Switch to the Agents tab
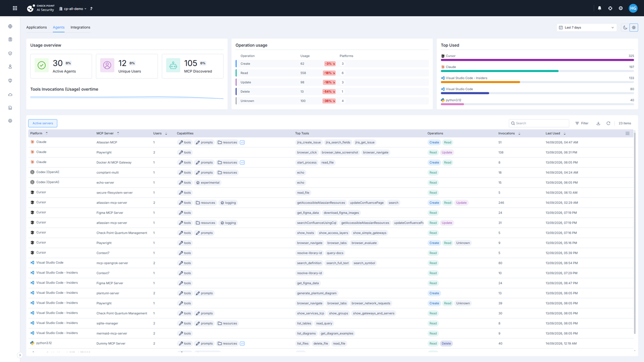 pos(58,27)
